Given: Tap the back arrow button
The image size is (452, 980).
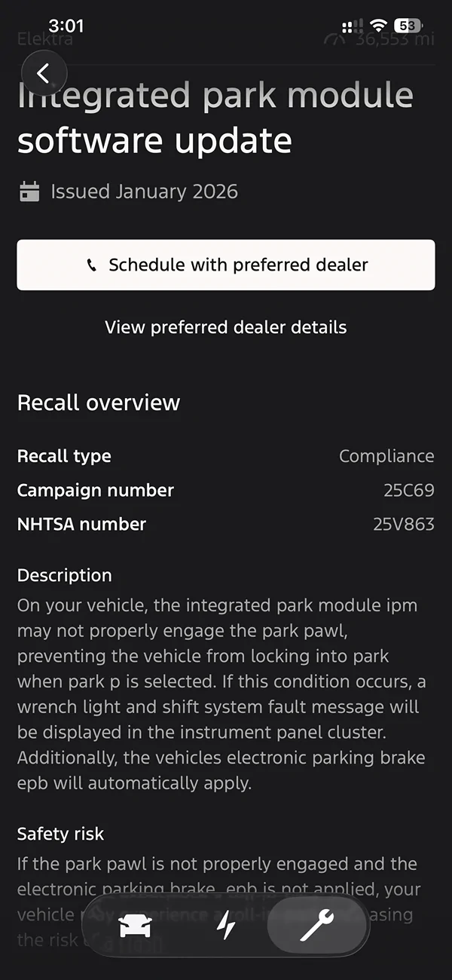Looking at the screenshot, I should pyautogui.click(x=44, y=73).
